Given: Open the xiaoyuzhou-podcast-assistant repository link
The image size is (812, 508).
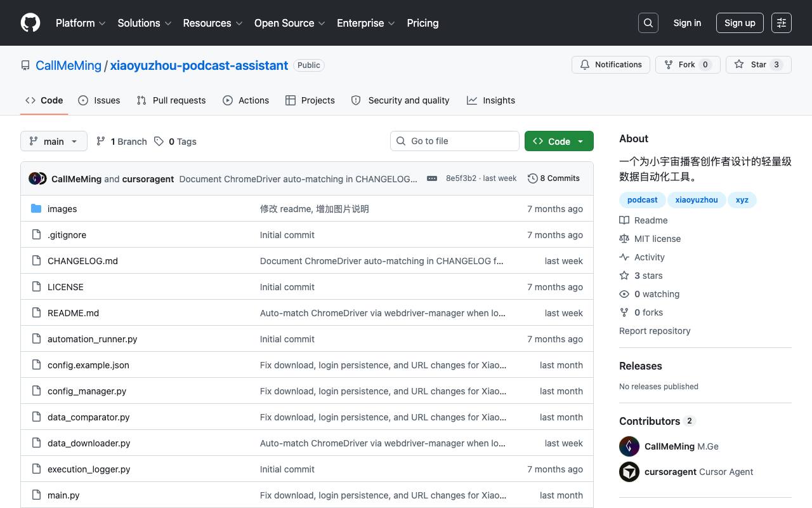Looking at the screenshot, I should (x=199, y=65).
